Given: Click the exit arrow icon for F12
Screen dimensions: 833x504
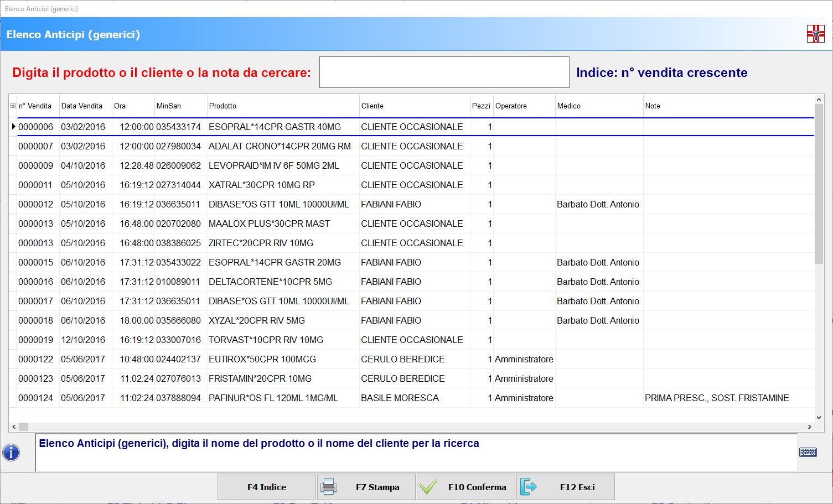Looking at the screenshot, I should [529, 487].
